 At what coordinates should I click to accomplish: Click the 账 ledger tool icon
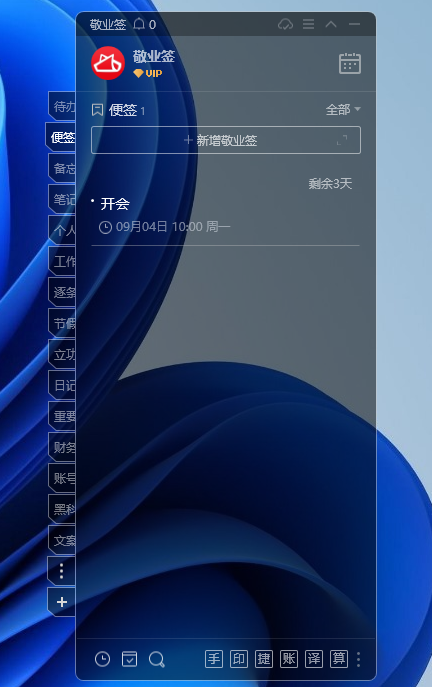click(x=289, y=659)
